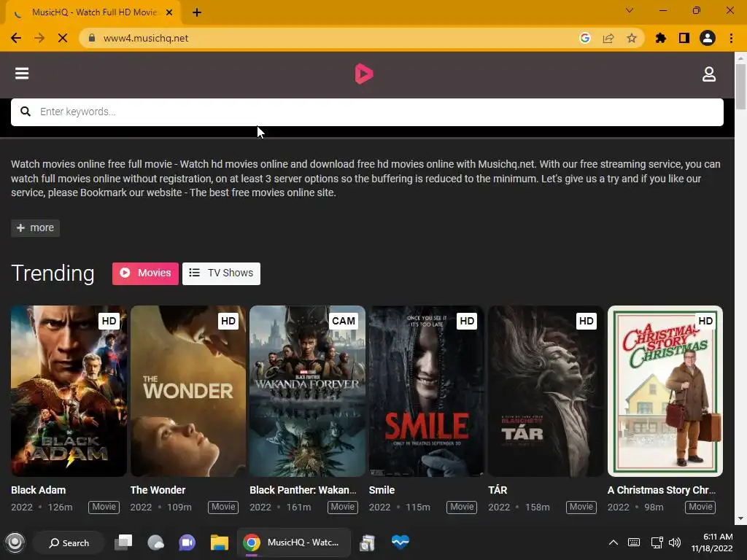This screenshot has height=560, width=747.
Task: Click the Black Adam title link
Action: point(39,490)
